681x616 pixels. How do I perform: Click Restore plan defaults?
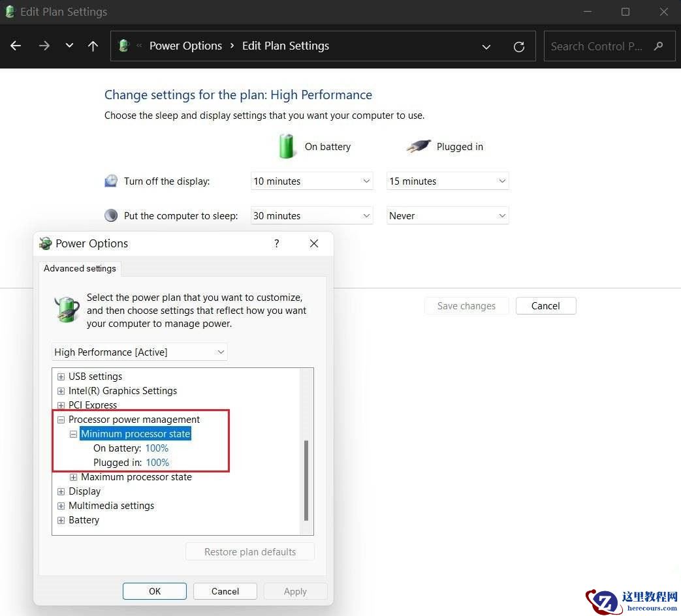click(x=249, y=551)
